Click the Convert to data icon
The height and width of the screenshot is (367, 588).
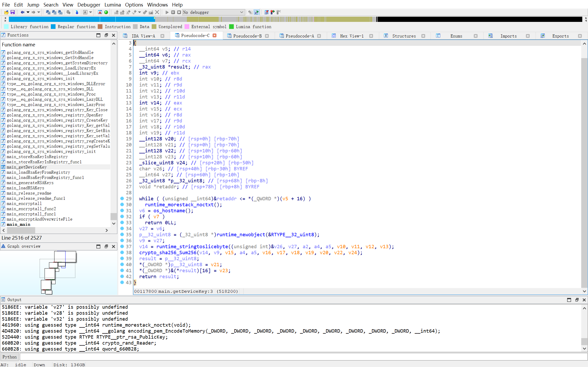(x=122, y=12)
